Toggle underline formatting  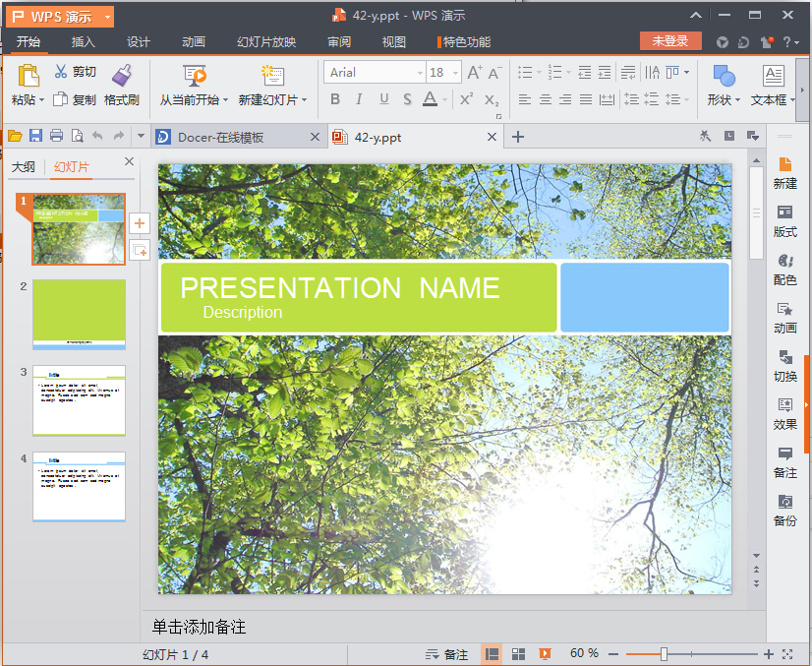point(383,99)
